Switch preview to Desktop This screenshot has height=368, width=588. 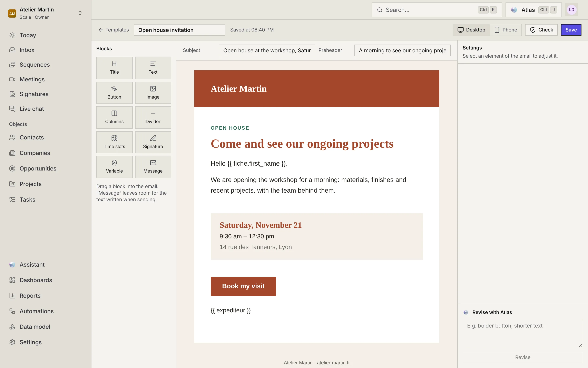471,30
